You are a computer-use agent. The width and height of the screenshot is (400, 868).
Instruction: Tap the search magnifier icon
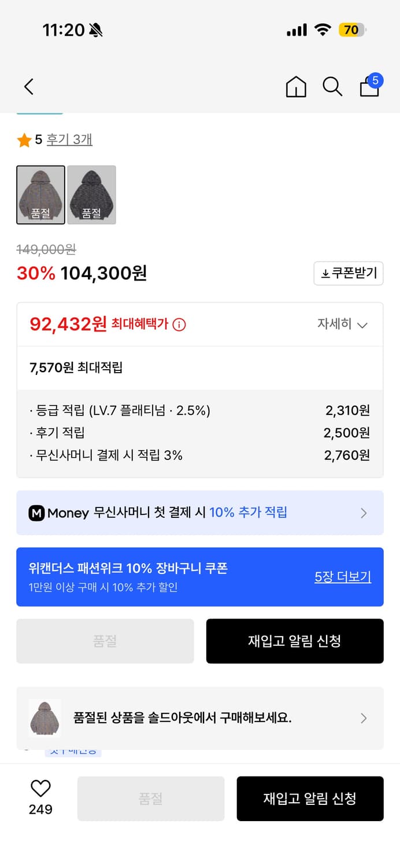[332, 87]
